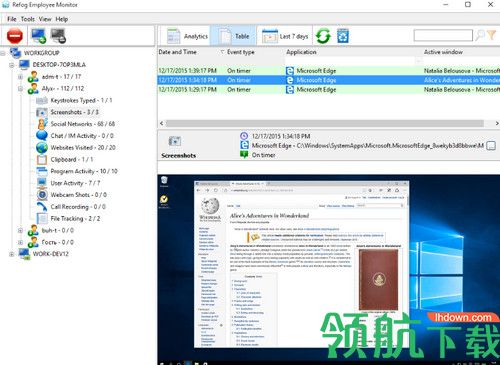The width and height of the screenshot is (500, 365).
Task: Open Websites Visited - 20 / 20
Action: (83, 147)
